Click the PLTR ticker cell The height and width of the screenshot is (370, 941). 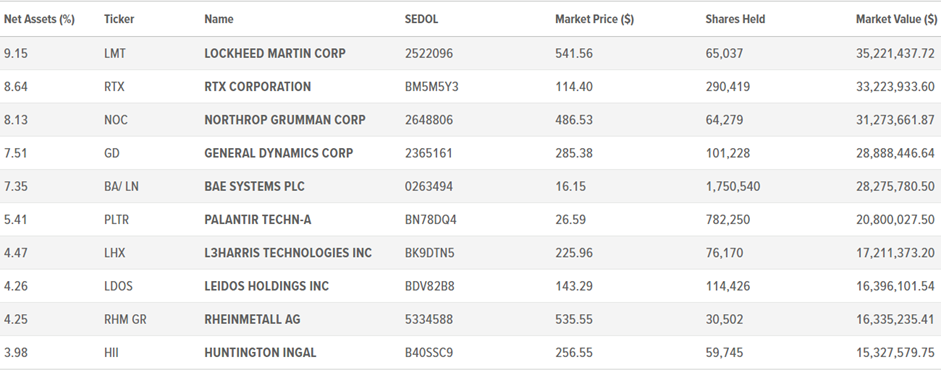click(x=116, y=220)
